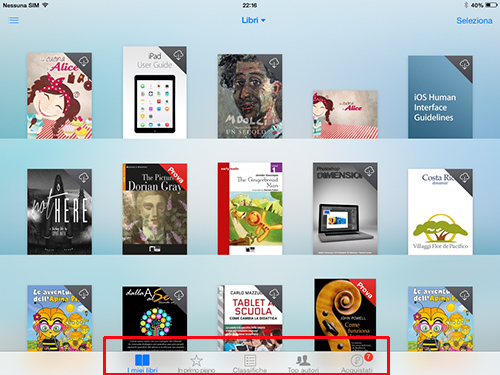Open the dalla A al Se colorful tree book
The height and width of the screenshot is (375, 500).
pos(155,318)
